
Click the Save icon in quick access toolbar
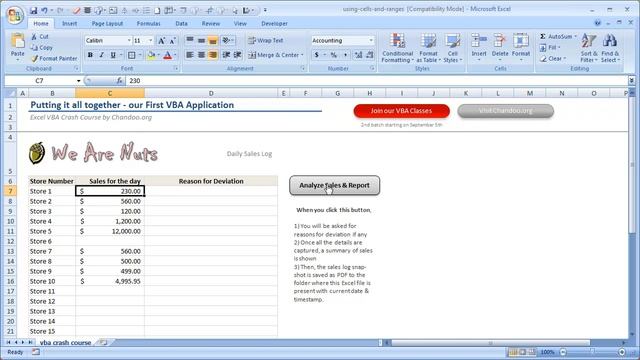tap(33, 10)
